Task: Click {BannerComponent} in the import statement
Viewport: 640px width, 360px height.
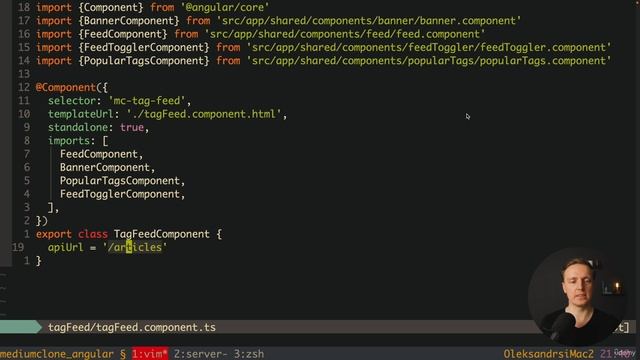Action: pyautogui.click(x=129, y=21)
